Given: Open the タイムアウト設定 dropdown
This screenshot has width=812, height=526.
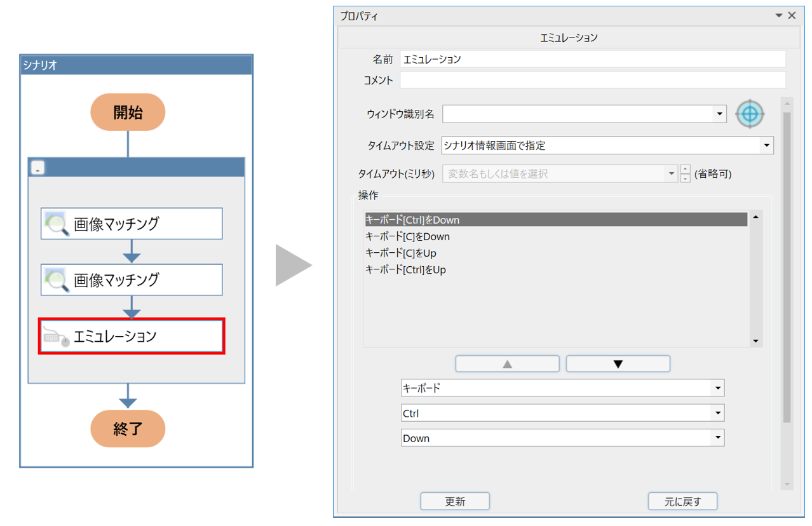Looking at the screenshot, I should click(766, 145).
